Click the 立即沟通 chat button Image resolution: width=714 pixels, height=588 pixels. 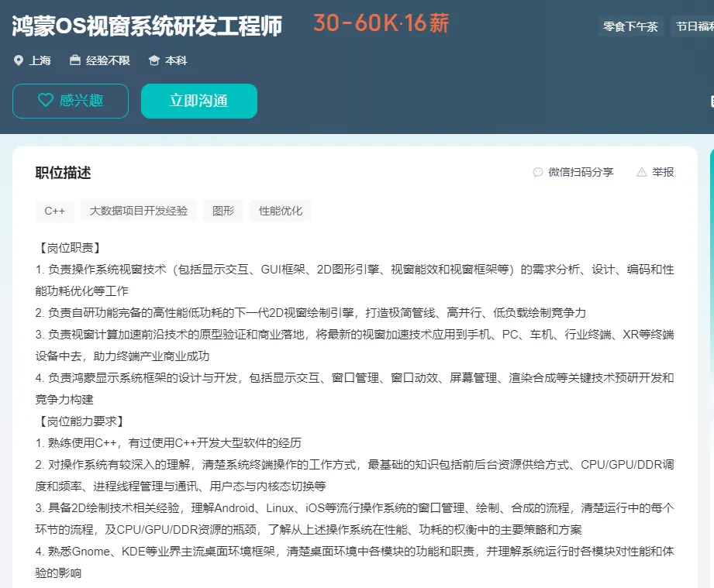[x=199, y=101]
